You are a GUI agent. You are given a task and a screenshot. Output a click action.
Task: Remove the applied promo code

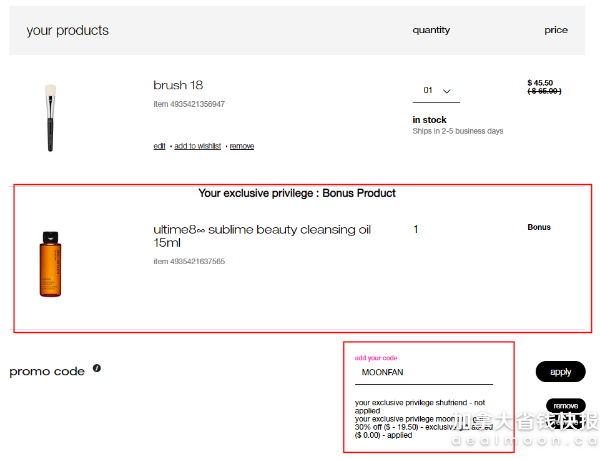tap(566, 405)
